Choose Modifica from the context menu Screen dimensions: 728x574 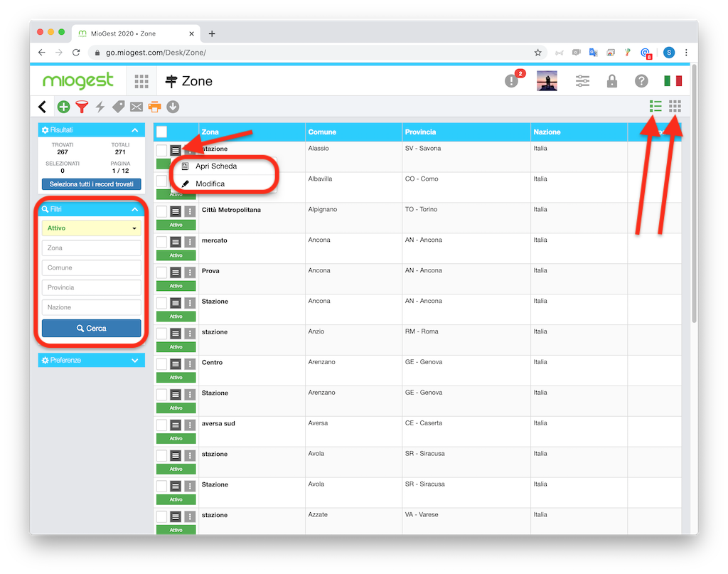pos(210,184)
